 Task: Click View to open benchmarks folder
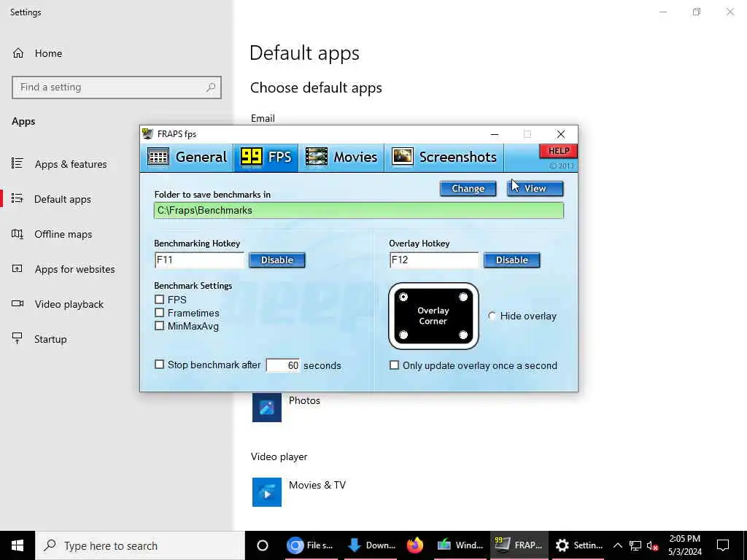[x=535, y=189]
